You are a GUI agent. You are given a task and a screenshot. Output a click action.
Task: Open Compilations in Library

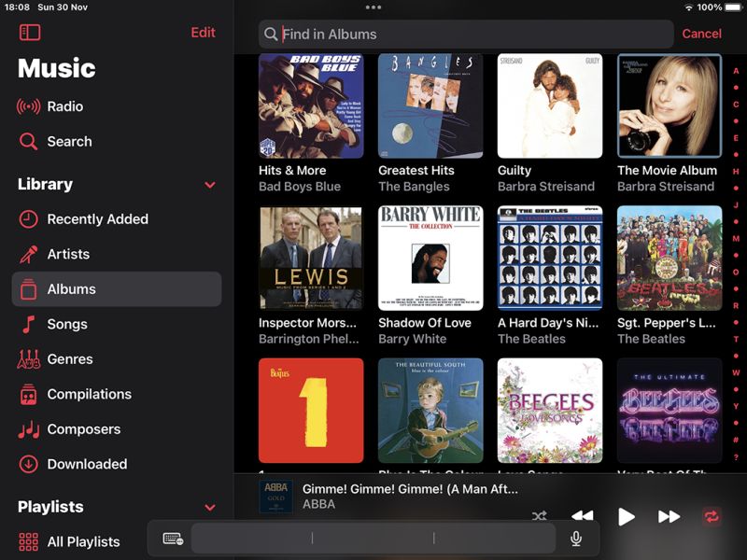[117, 394]
